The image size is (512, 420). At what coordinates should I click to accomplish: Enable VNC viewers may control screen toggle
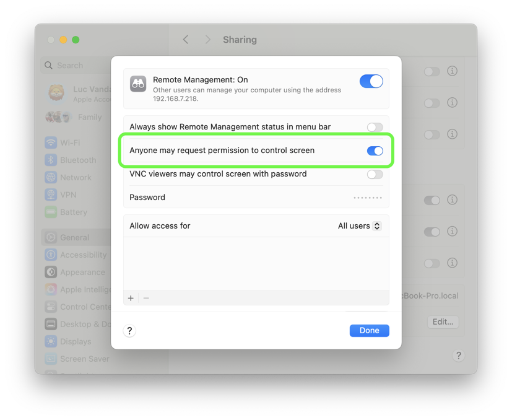coord(375,174)
